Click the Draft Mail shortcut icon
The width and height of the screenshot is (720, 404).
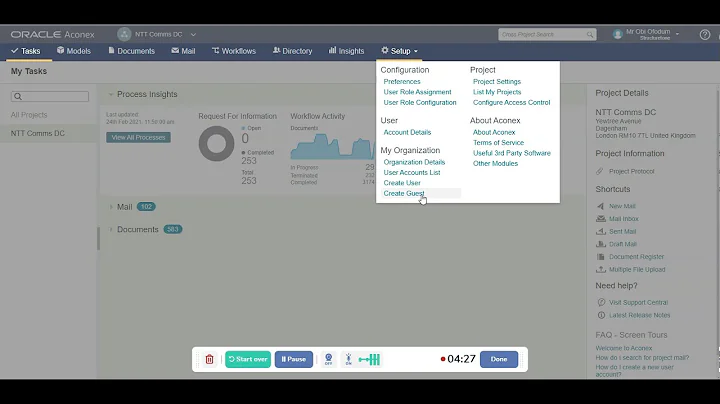coord(601,244)
